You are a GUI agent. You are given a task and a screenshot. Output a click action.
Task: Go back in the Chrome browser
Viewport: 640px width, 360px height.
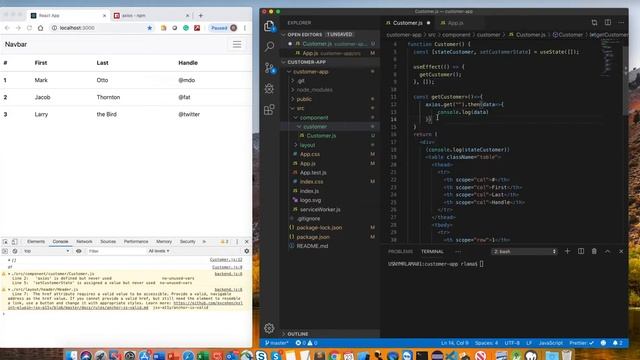pos(7,28)
